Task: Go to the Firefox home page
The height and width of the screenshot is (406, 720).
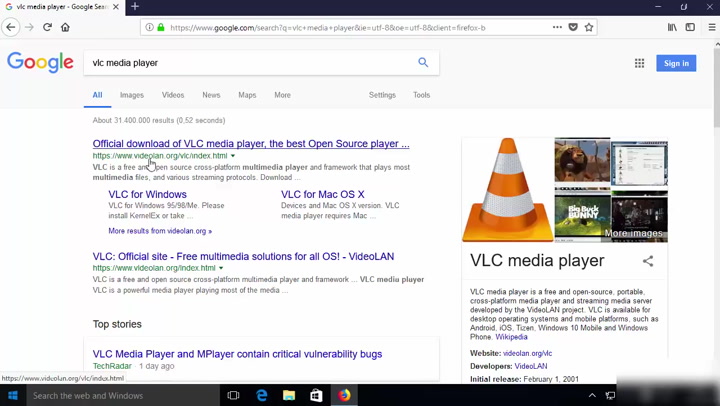Action: click(65, 27)
